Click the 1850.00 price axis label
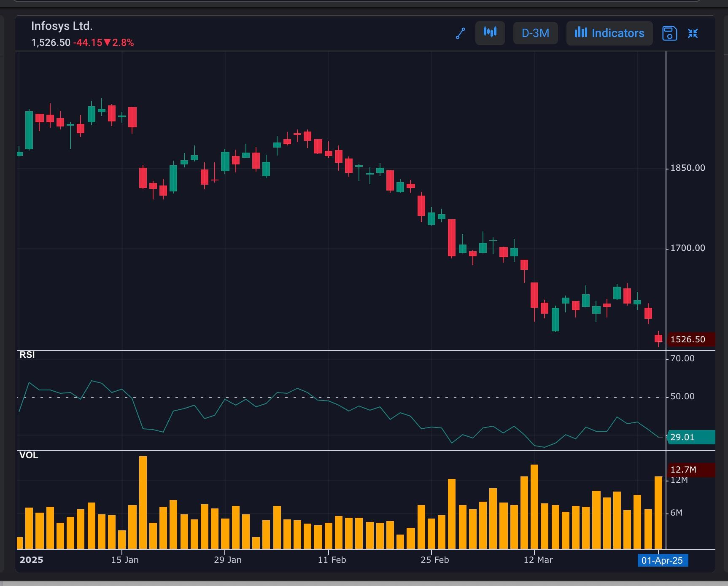Viewport: 728px width, 586px height. (x=688, y=168)
